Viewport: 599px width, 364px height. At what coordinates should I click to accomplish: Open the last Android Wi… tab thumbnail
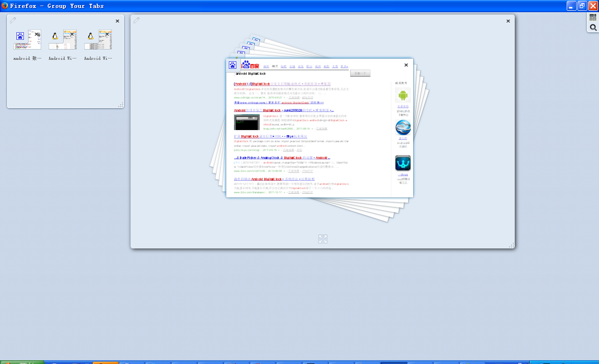98,40
